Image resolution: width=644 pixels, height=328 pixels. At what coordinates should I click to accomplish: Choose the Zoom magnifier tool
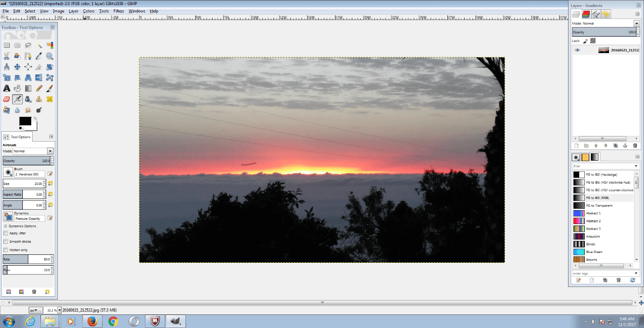click(50, 56)
